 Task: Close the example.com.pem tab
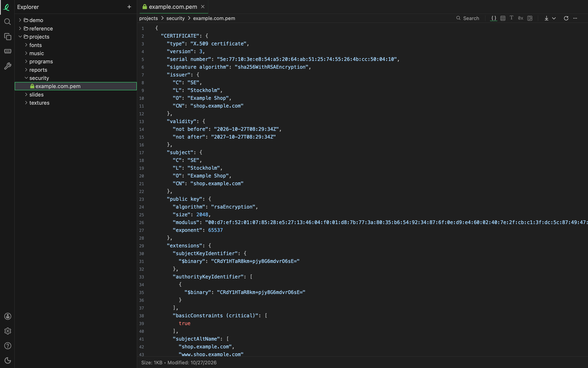[203, 7]
